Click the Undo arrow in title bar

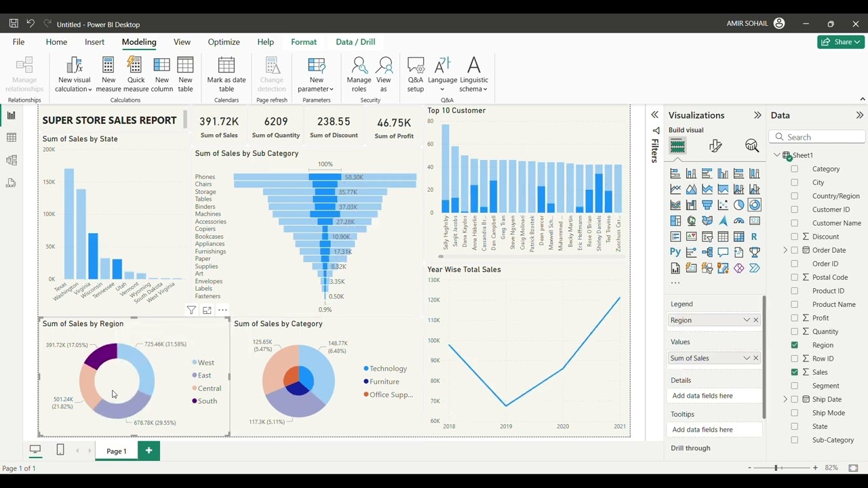pos(31,24)
